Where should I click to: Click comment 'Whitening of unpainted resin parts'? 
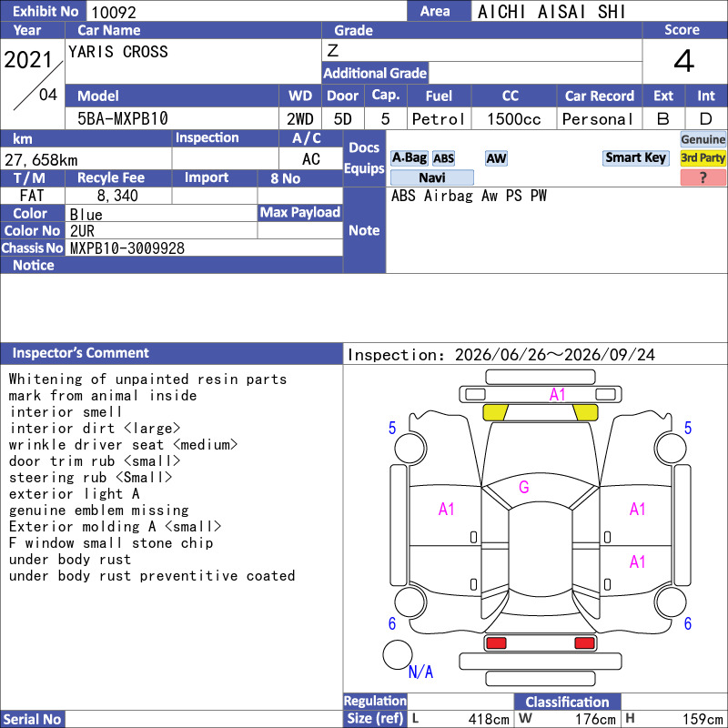[147, 379]
